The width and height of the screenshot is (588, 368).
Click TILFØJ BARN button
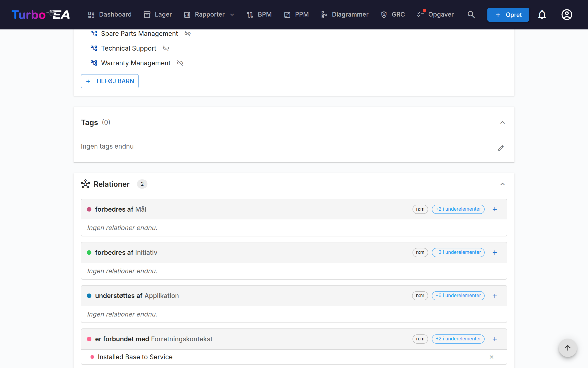[110, 81]
